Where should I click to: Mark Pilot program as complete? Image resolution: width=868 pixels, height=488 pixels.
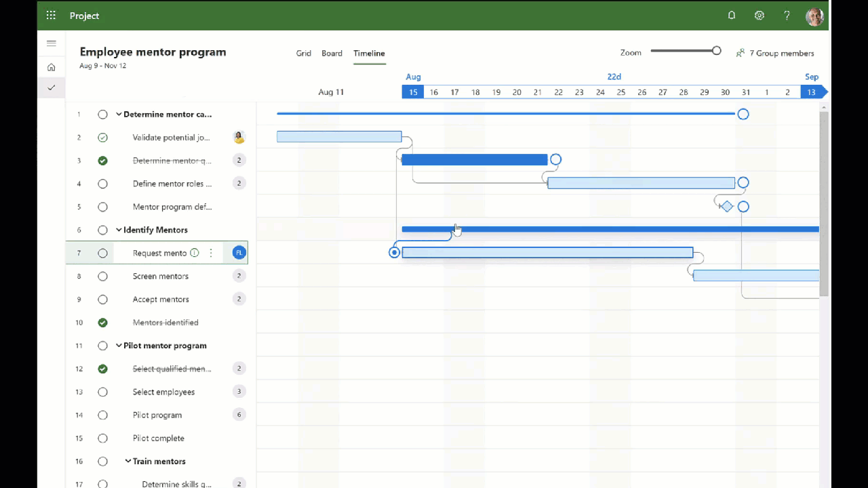click(102, 415)
